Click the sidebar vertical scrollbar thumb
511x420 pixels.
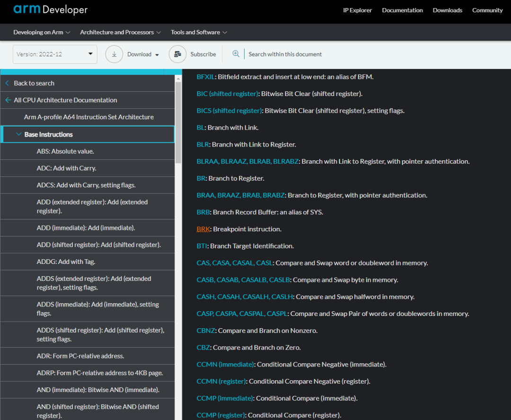tap(178, 123)
